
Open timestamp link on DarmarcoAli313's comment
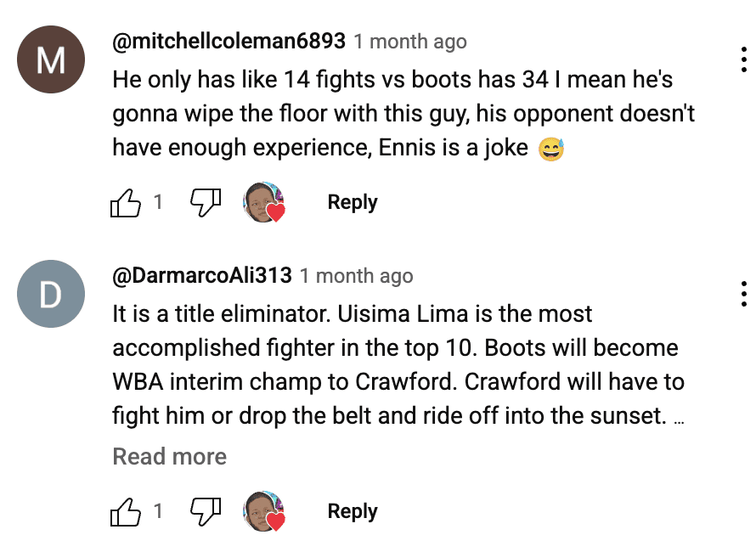point(356,276)
